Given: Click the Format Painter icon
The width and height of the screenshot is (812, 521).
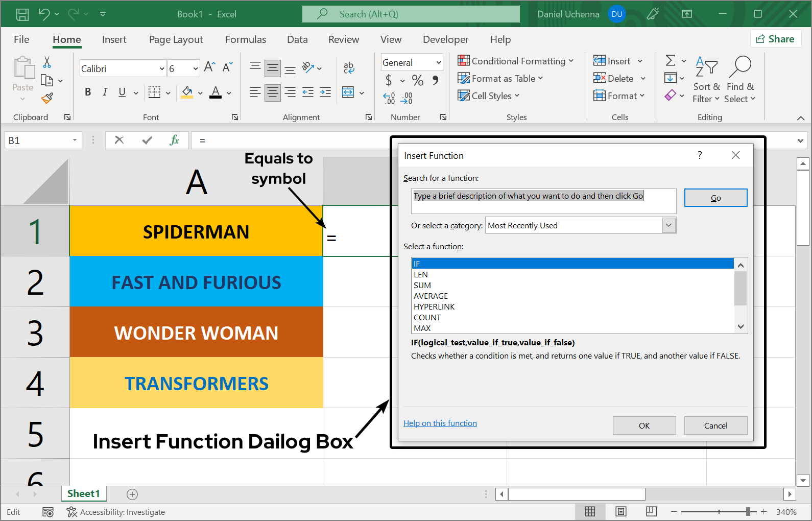Looking at the screenshot, I should click(x=47, y=98).
